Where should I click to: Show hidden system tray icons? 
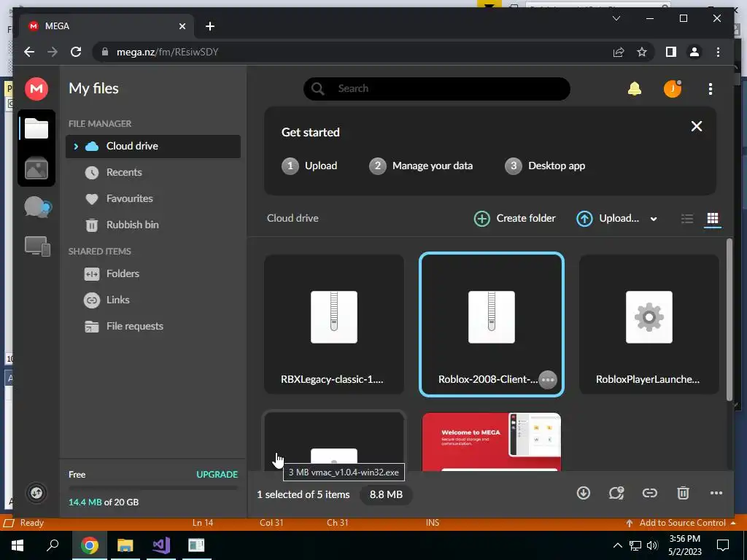[x=617, y=545]
